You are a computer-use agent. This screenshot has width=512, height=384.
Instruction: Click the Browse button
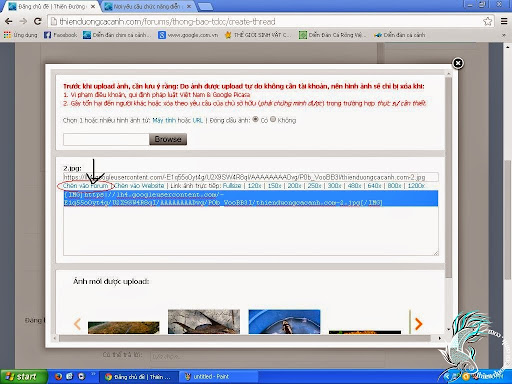pyautogui.click(x=168, y=139)
